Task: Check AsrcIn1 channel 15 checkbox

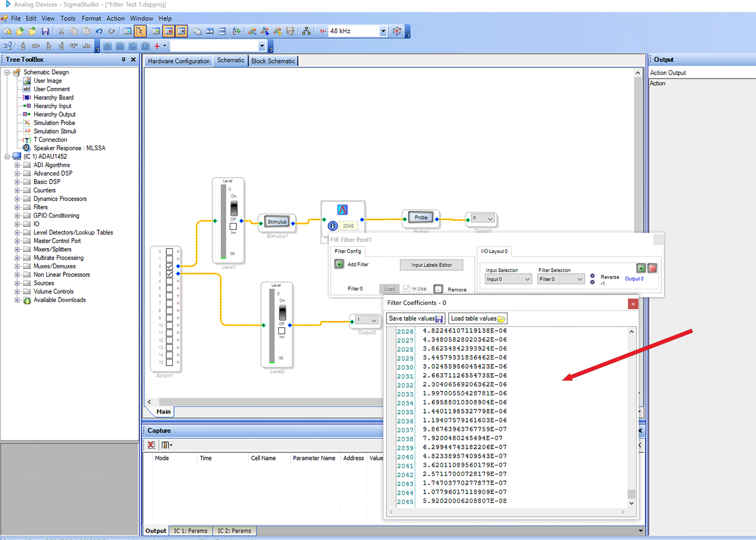Action: pos(169,362)
